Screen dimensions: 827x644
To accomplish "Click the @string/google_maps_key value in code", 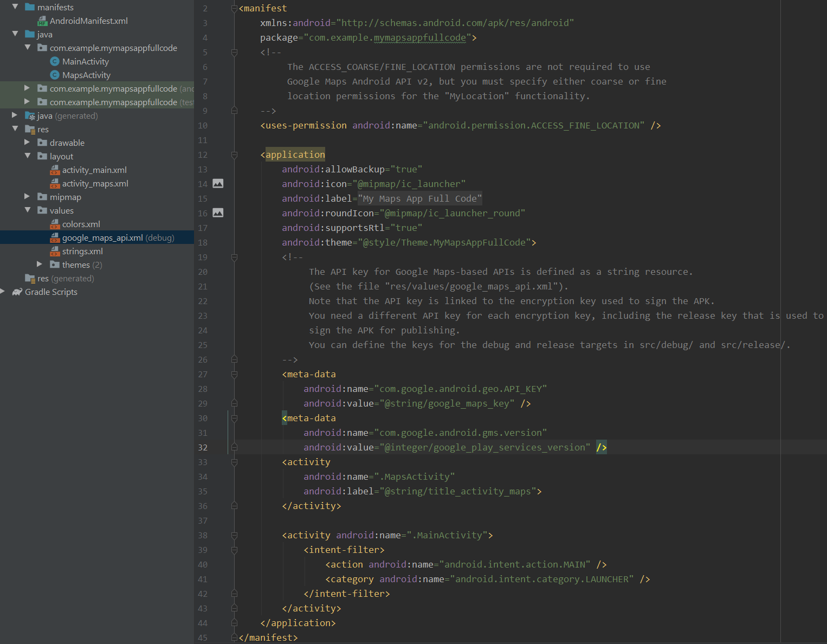I will pyautogui.click(x=447, y=404).
